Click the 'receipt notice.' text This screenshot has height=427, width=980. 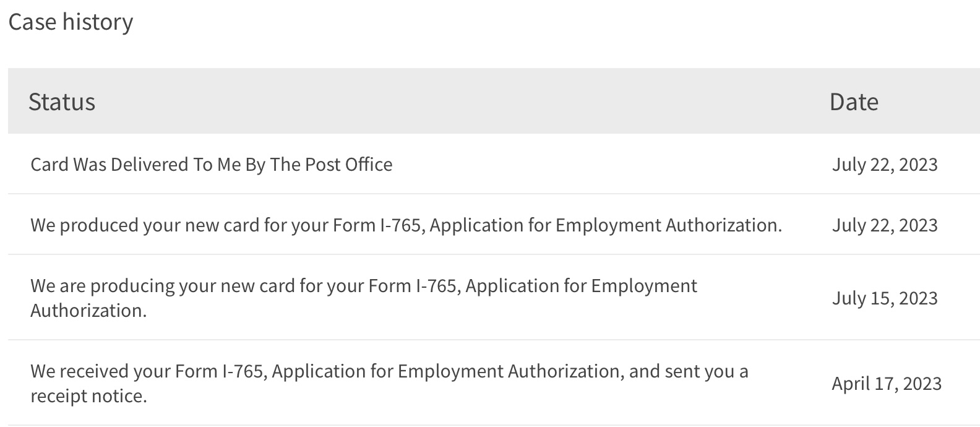88,396
